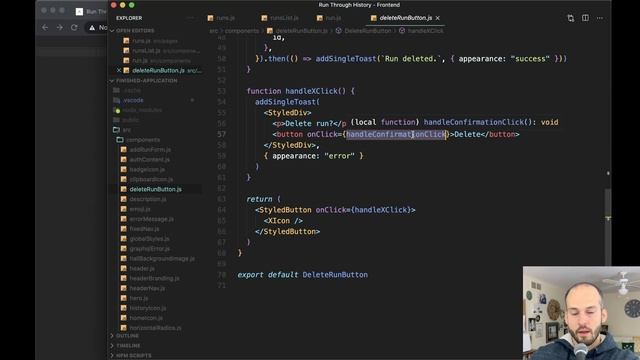This screenshot has height=360, width=640.
Task: Open headerBranding.js file
Action: (x=154, y=278)
